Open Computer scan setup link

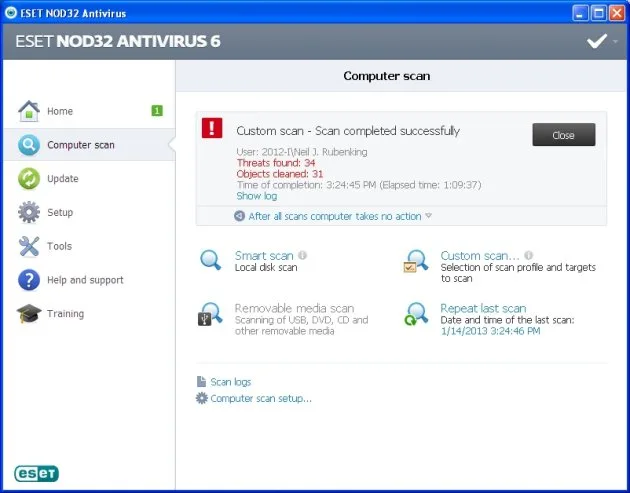point(261,399)
